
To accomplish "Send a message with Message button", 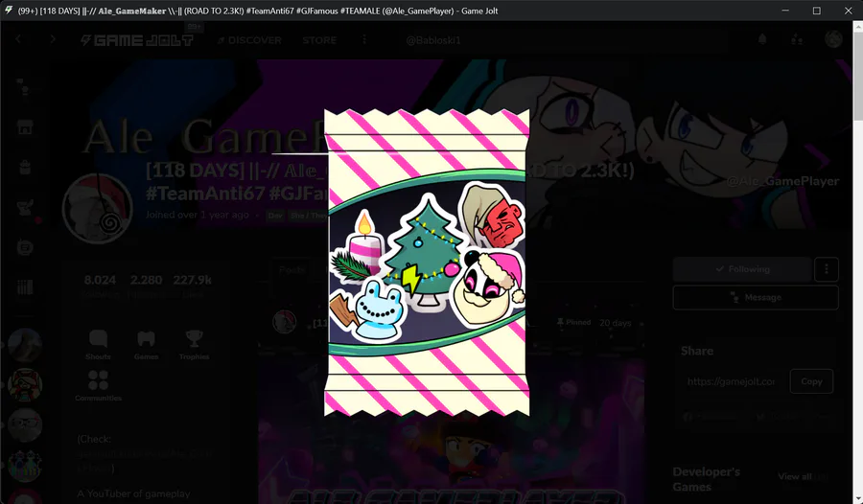I will (x=756, y=298).
